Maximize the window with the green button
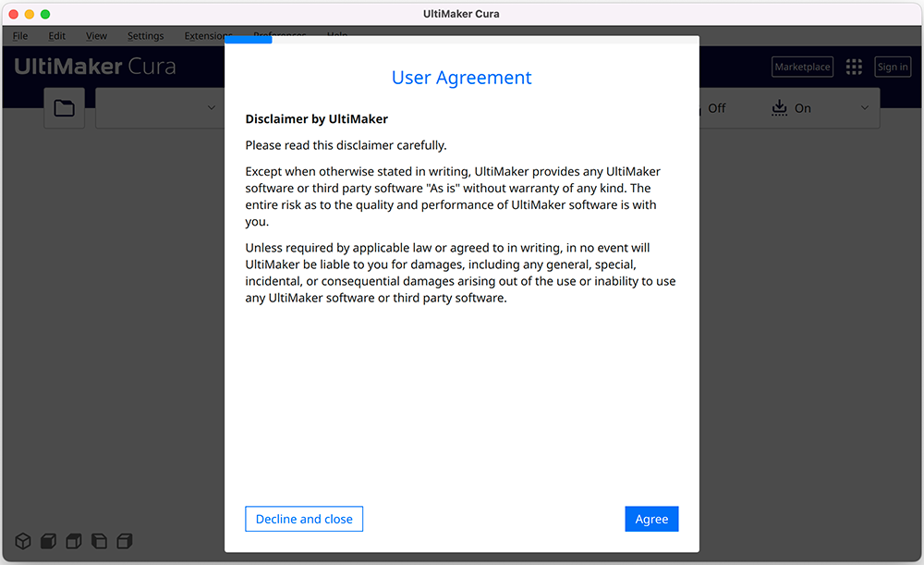 coord(45,14)
